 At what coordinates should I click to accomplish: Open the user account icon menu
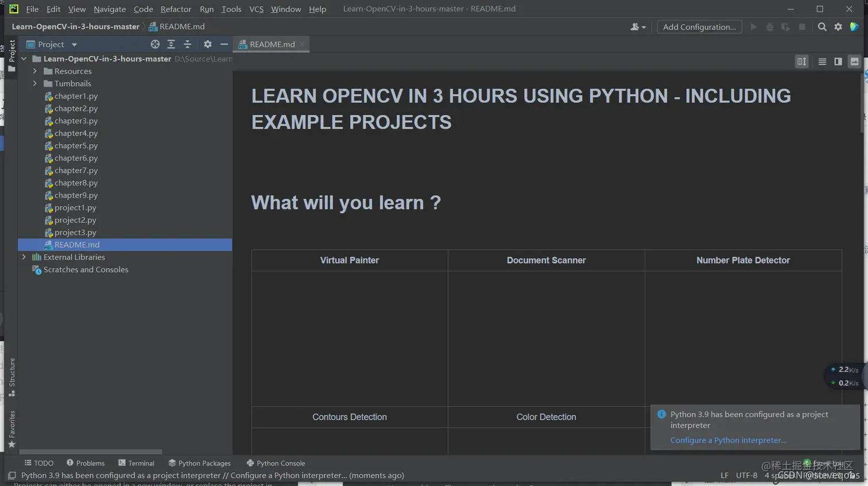tap(638, 27)
